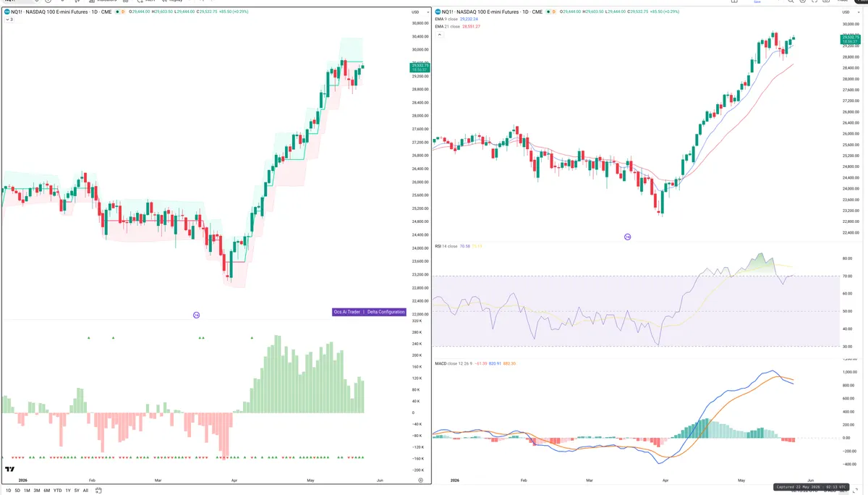Click the orange D data-delay icon in right chart
This screenshot has width=868, height=495.
click(x=554, y=12)
